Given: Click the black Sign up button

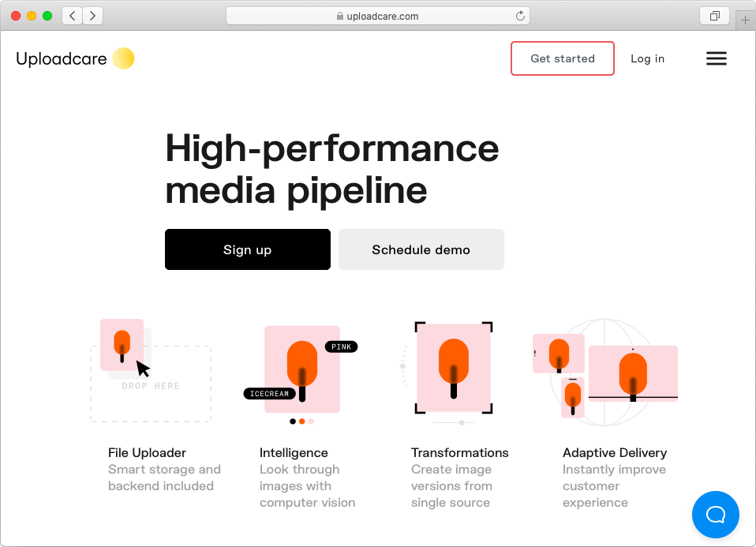Looking at the screenshot, I should pos(247,249).
